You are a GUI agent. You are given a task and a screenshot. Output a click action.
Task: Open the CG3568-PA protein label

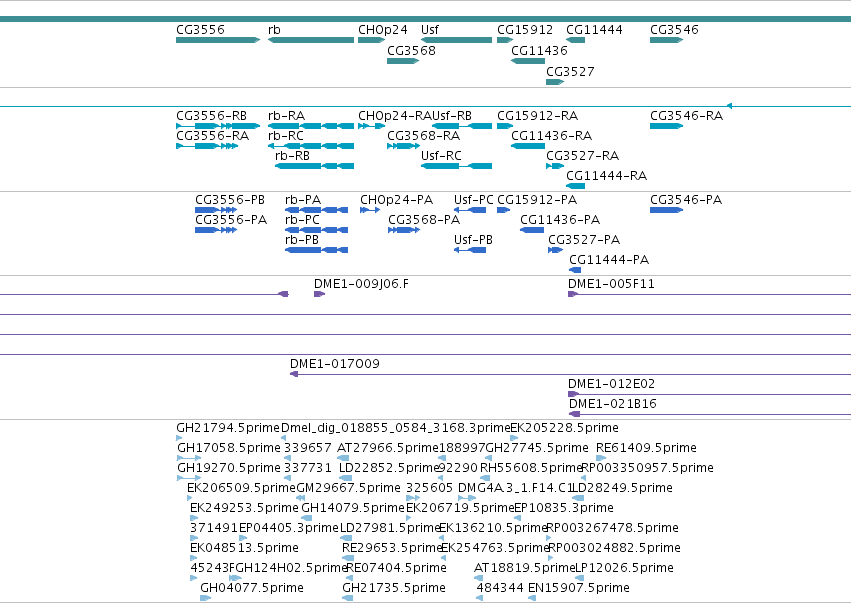(x=424, y=220)
